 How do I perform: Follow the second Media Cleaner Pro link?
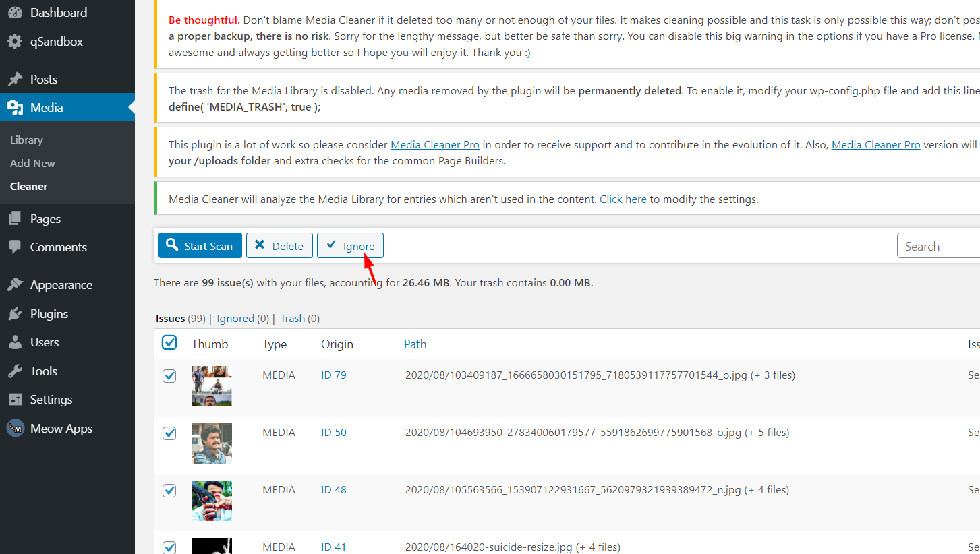875,145
